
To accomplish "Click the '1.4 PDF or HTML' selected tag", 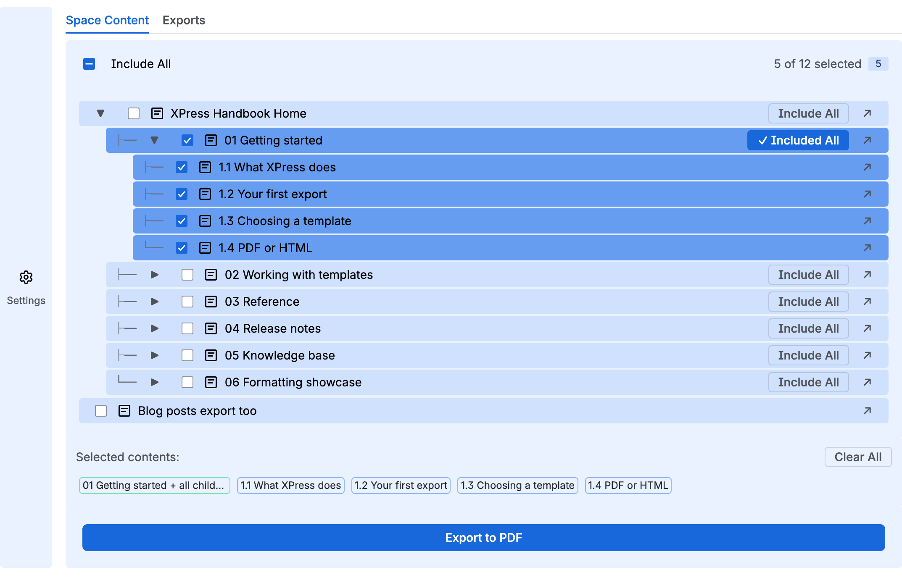I will (x=628, y=486).
